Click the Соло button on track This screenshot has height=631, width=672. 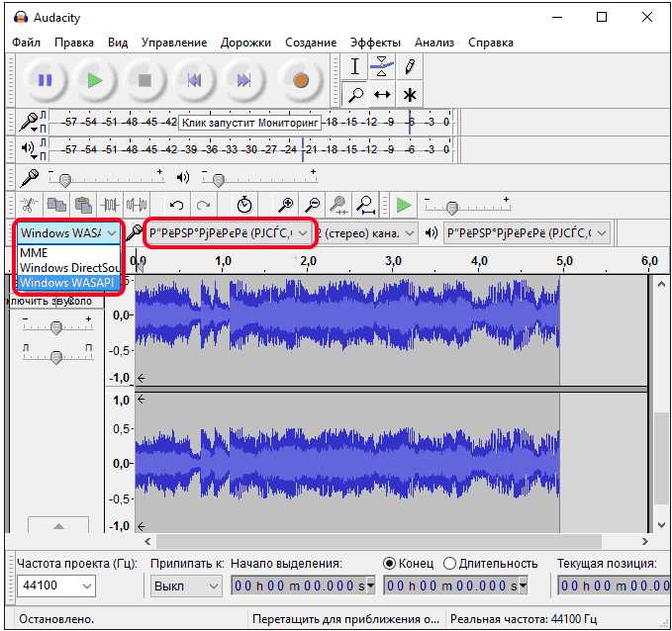tap(80, 301)
